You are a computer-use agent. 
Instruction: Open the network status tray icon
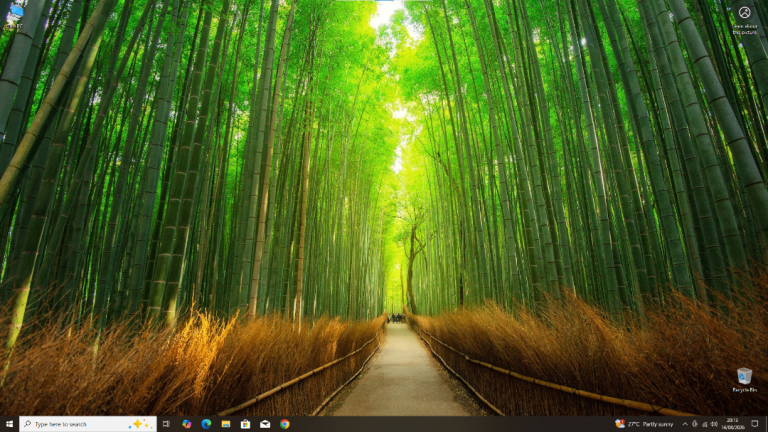705,424
